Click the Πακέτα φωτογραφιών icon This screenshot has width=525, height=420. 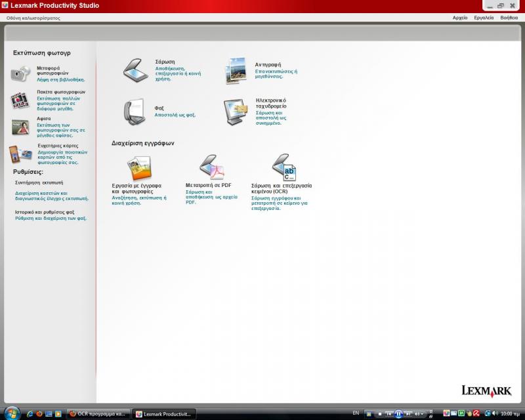click(20, 100)
